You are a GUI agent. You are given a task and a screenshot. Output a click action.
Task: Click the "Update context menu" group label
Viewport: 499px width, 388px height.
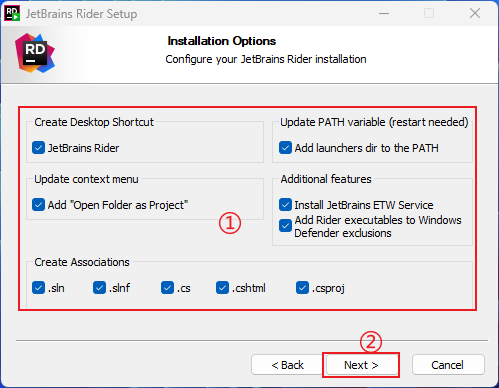(86, 179)
